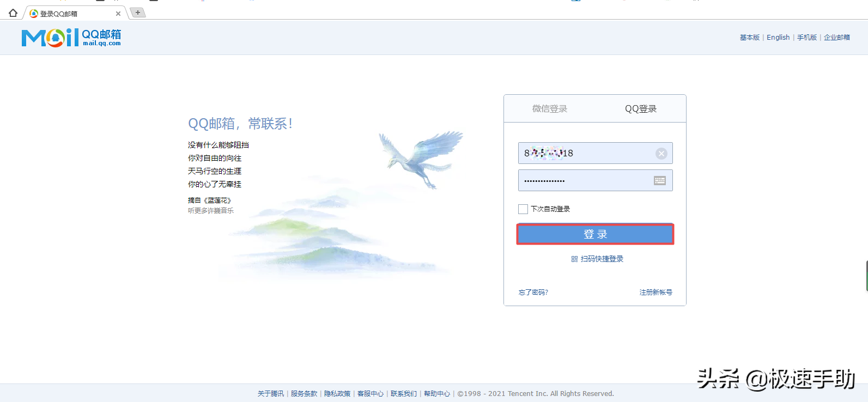This screenshot has height=402, width=868.
Task: Open the 企业邮箱 link
Action: pos(836,38)
